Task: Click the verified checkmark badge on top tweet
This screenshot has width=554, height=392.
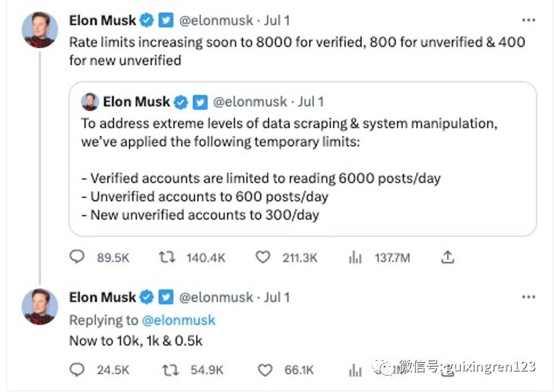Action: 147,21
